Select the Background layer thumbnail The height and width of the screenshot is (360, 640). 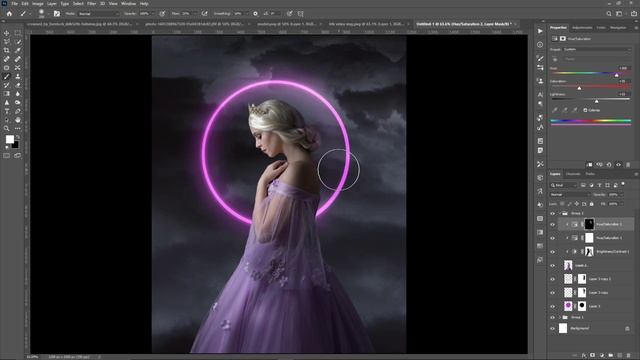[x=563, y=328]
